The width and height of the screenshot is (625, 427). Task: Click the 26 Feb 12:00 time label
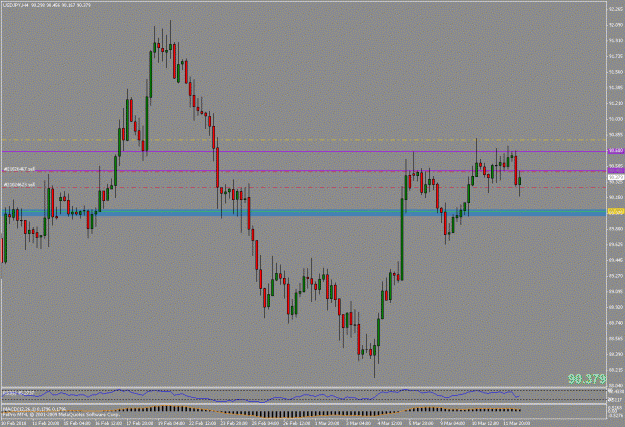click(x=296, y=423)
